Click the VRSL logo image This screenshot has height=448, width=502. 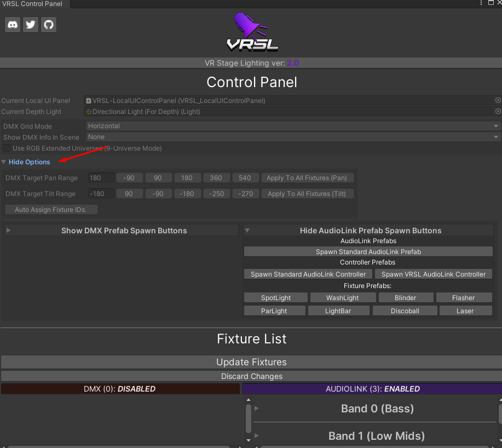point(252,32)
